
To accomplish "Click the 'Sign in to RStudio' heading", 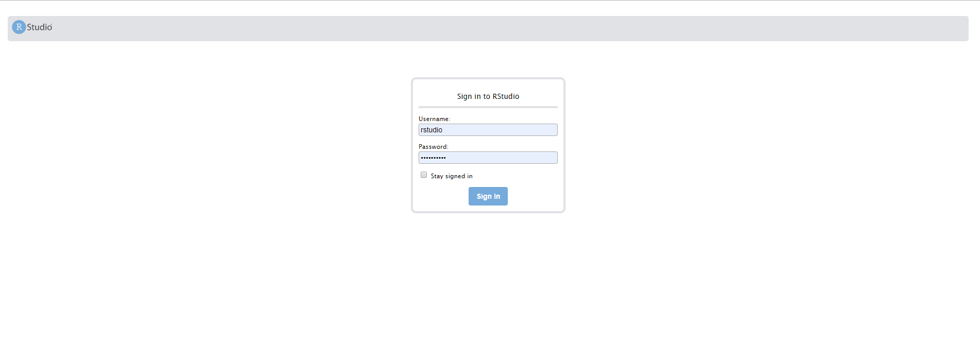I will tap(488, 96).
